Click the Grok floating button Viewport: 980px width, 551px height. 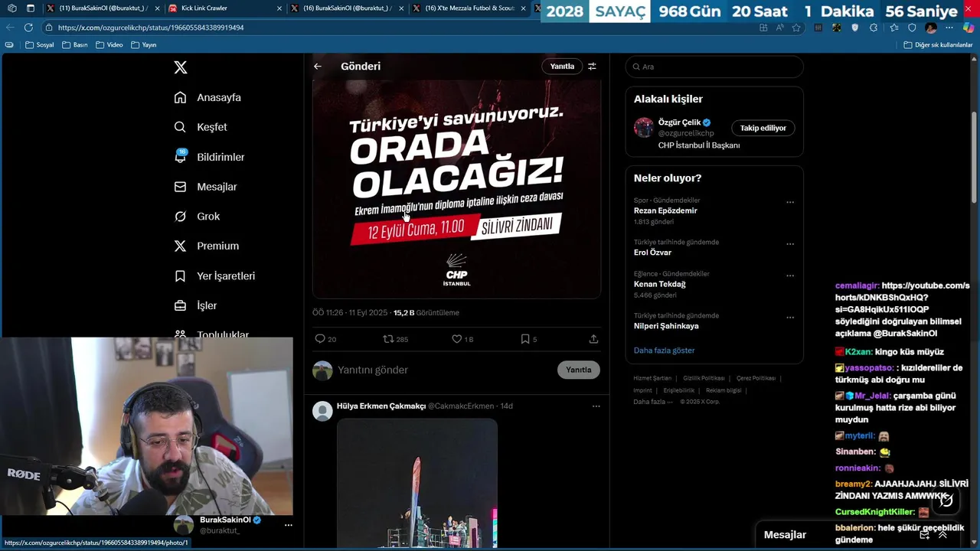click(x=946, y=500)
